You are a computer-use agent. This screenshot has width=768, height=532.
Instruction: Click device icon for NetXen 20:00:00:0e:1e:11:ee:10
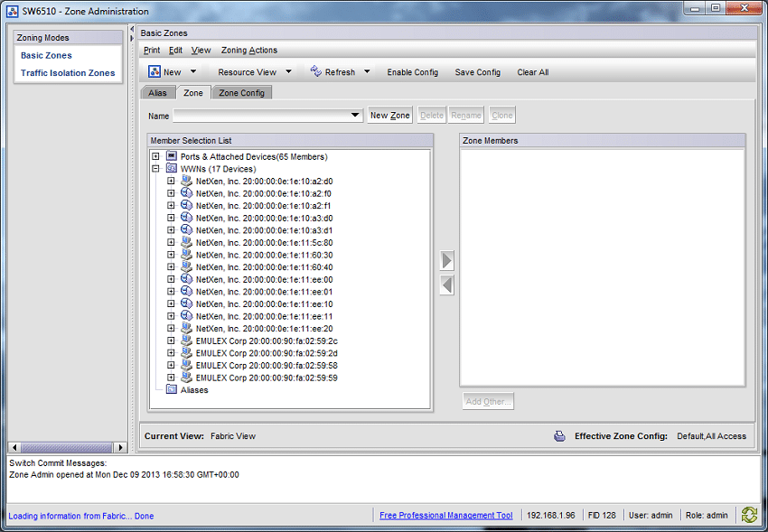[x=187, y=303]
